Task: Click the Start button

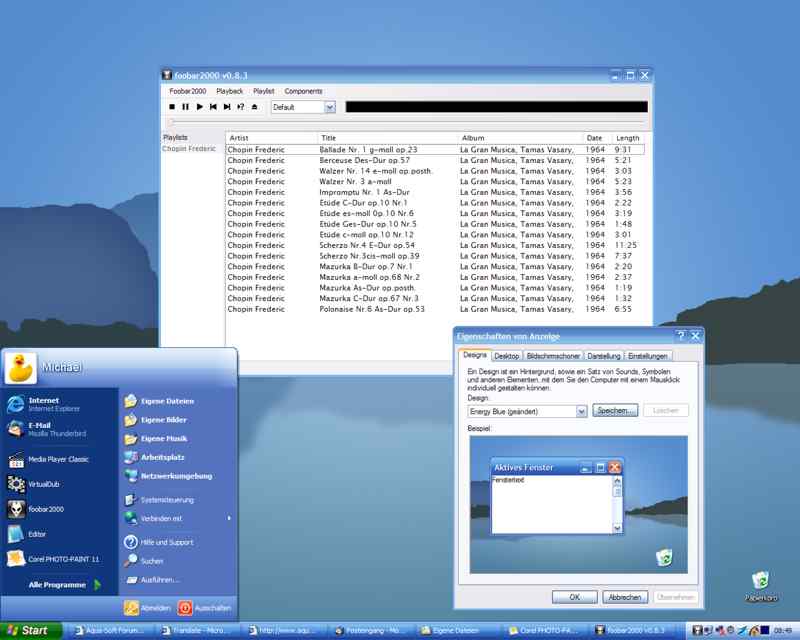Action: pyautogui.click(x=31, y=631)
